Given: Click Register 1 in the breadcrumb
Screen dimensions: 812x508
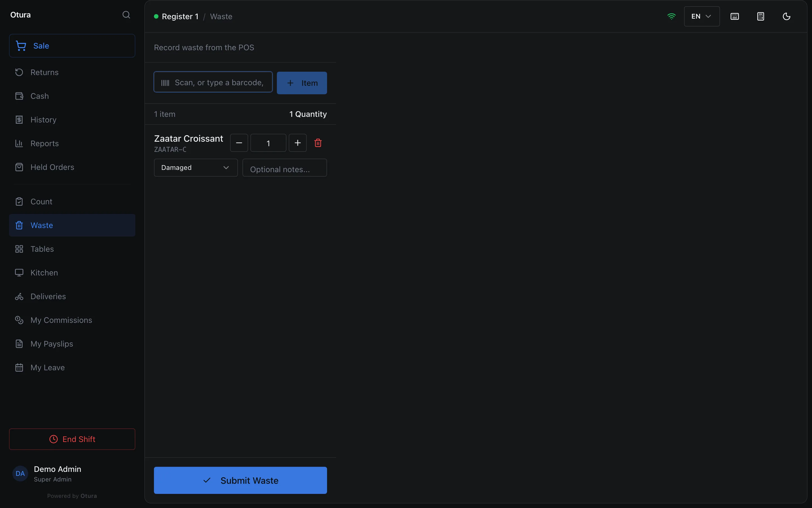Looking at the screenshot, I should pyautogui.click(x=180, y=16).
